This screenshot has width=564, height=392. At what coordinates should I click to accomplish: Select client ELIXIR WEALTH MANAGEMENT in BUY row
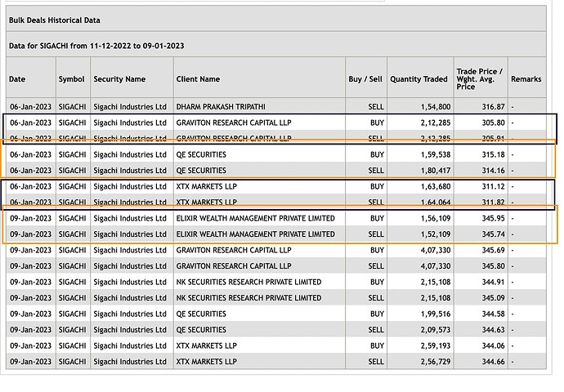pyautogui.click(x=255, y=218)
